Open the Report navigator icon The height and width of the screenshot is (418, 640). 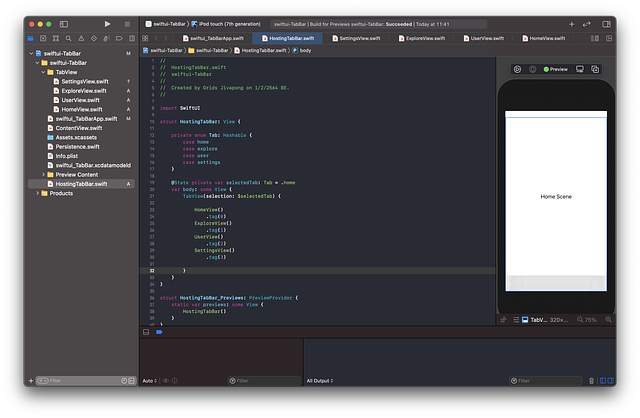click(x=132, y=38)
